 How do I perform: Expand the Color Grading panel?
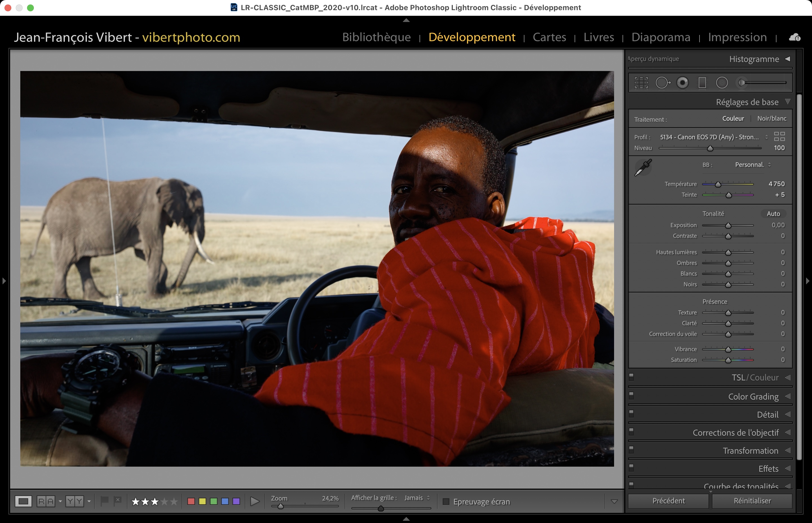coord(753,396)
